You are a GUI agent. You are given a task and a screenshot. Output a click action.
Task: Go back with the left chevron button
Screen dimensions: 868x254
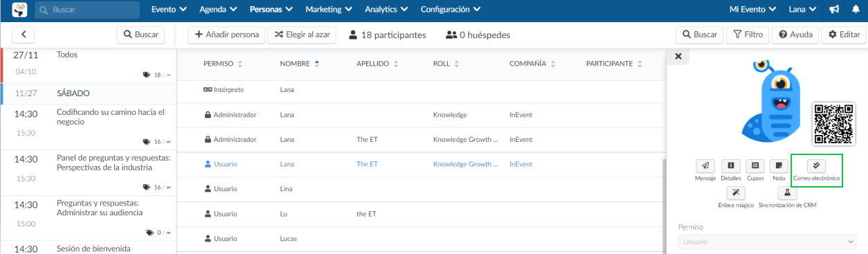click(24, 34)
